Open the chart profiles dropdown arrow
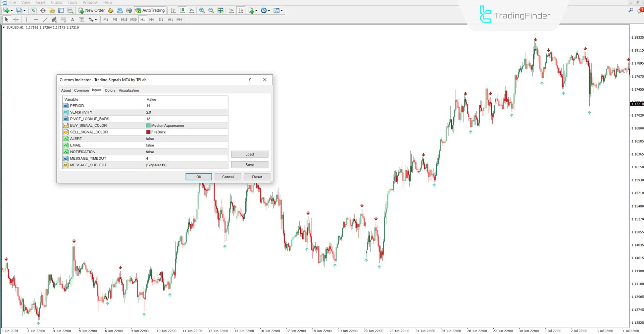This screenshot has width=644, height=334. [x=24, y=10]
